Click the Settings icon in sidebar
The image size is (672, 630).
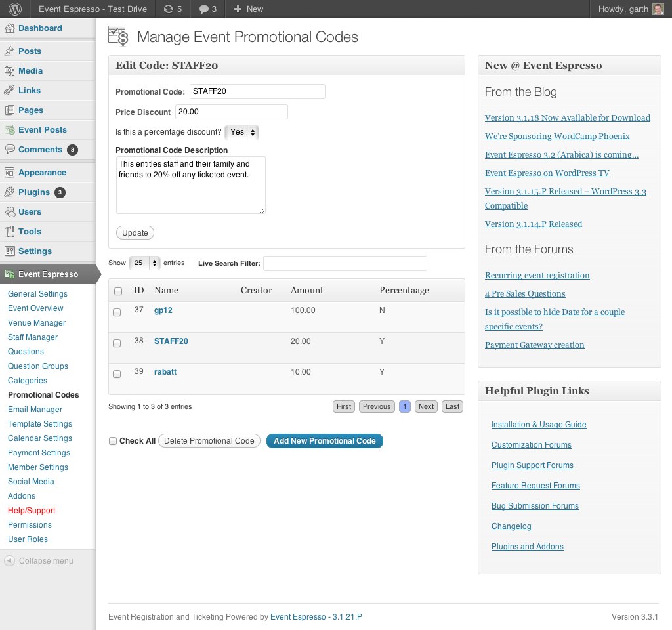(9, 251)
